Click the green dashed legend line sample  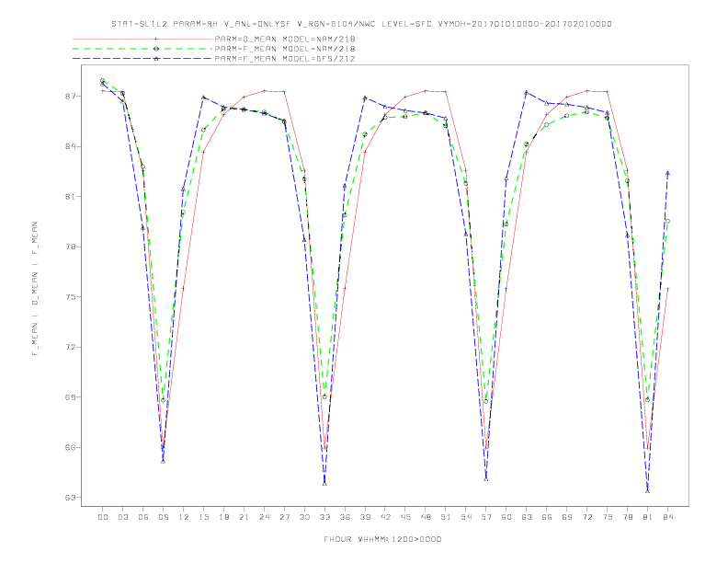point(142,49)
